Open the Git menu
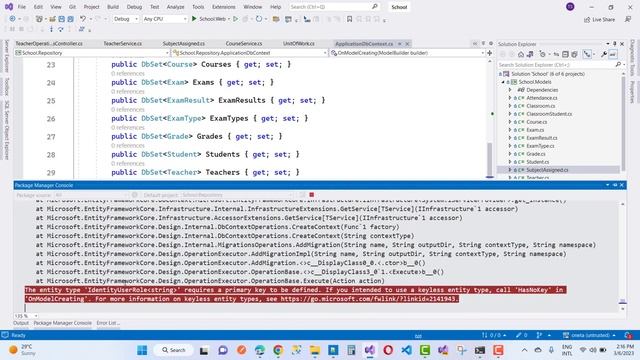This screenshot has width=640, height=360. click(x=72, y=7)
